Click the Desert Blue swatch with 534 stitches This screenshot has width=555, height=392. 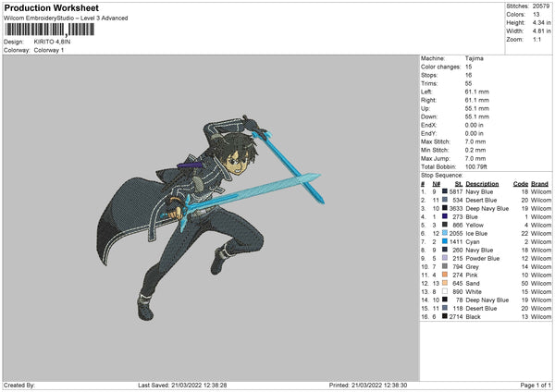(x=445, y=200)
